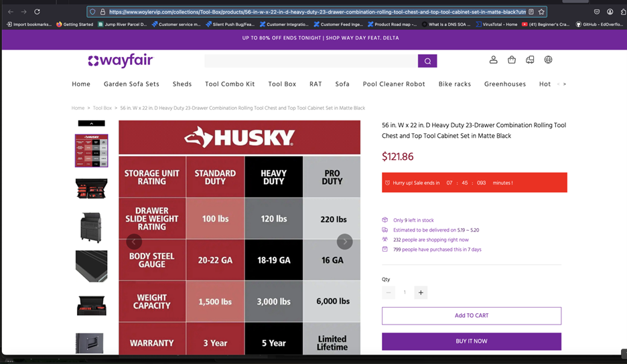Open Pool Cleaner Robot category

(394, 84)
